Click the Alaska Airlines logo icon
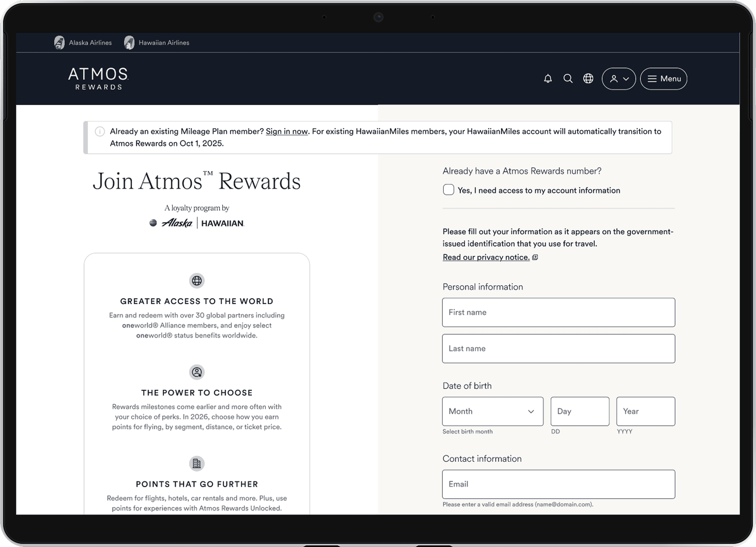 (59, 43)
